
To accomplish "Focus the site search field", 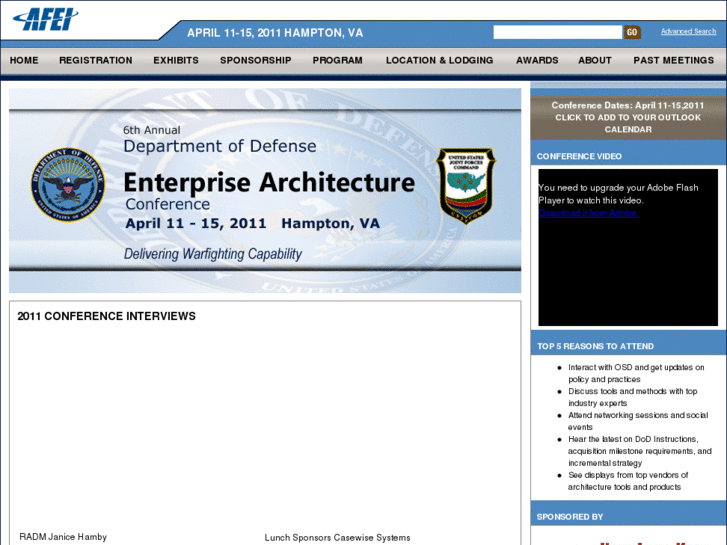I will click(558, 32).
